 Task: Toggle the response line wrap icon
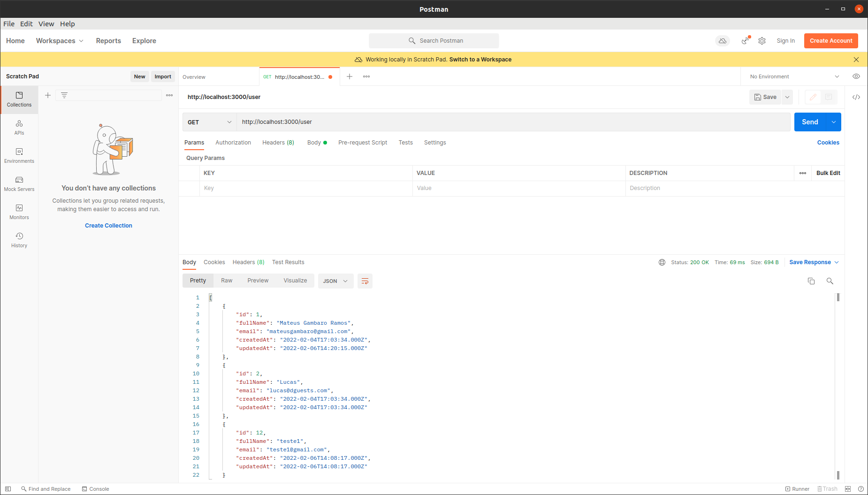[x=365, y=281]
